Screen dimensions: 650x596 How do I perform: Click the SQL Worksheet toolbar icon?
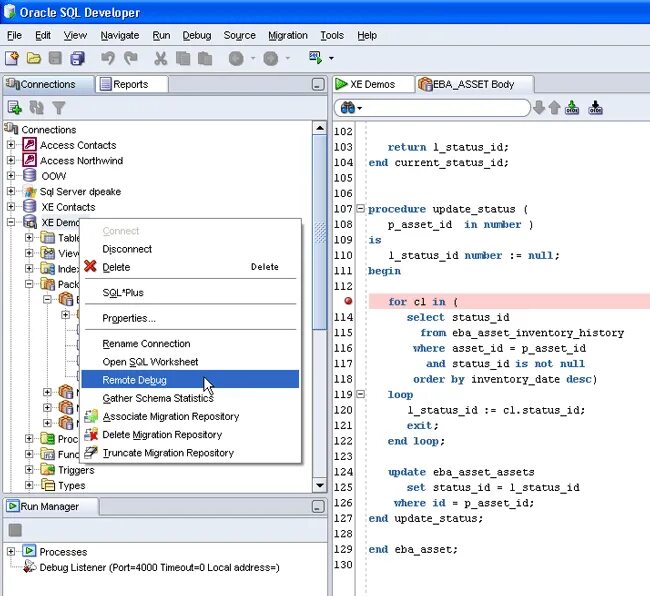tap(315, 58)
